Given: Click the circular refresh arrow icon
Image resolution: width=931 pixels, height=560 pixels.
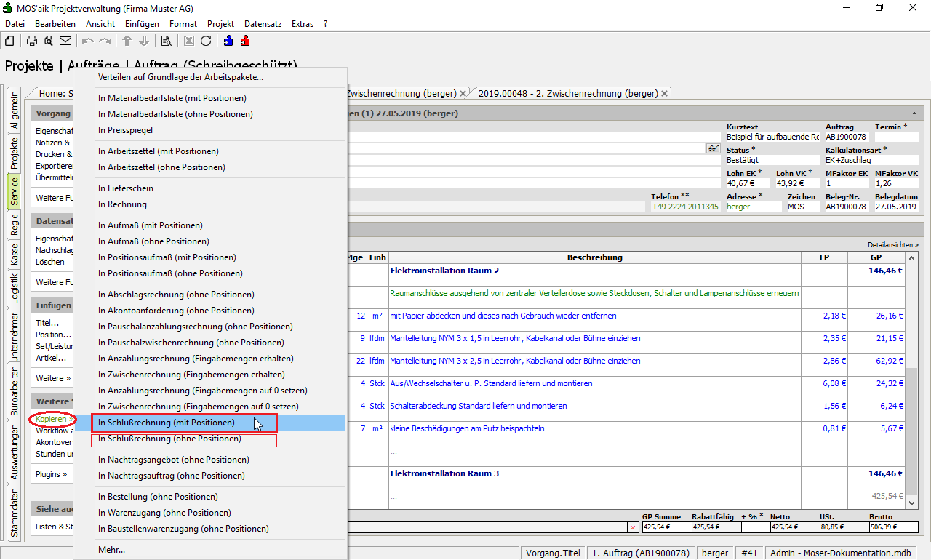Looking at the screenshot, I should (206, 41).
